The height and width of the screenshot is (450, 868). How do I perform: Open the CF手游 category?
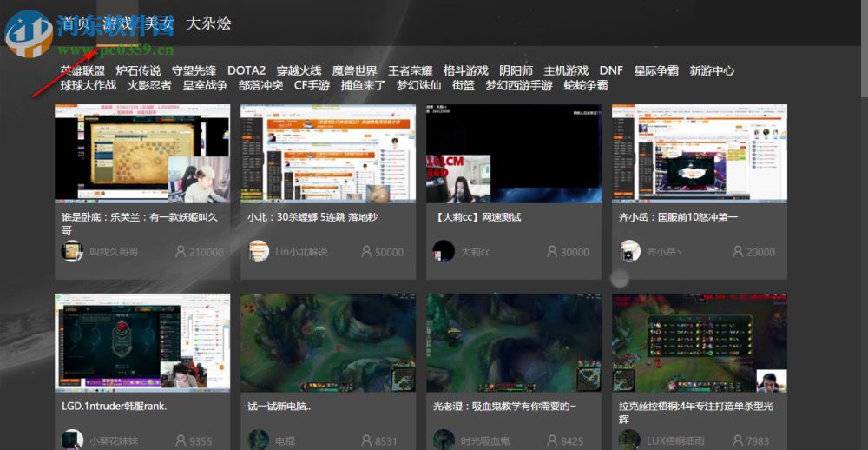pos(312,85)
